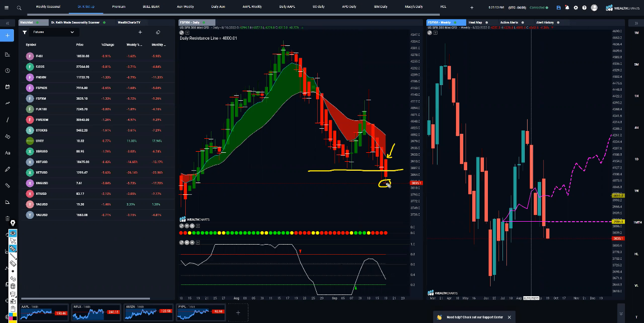The height and width of the screenshot is (323, 644).
Task: Toggle the FSPXM - Weekly tab link dot
Action: pos(455,22)
